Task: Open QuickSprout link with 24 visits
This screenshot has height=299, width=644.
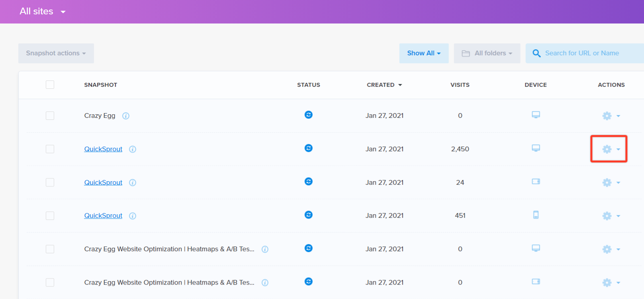Action: [x=103, y=183]
